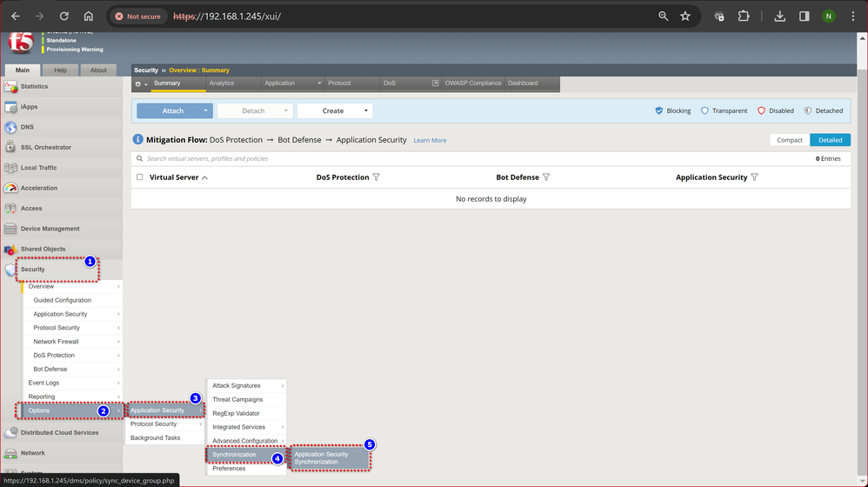
Task: Open the Attach button dropdown arrow
Action: pyautogui.click(x=206, y=111)
